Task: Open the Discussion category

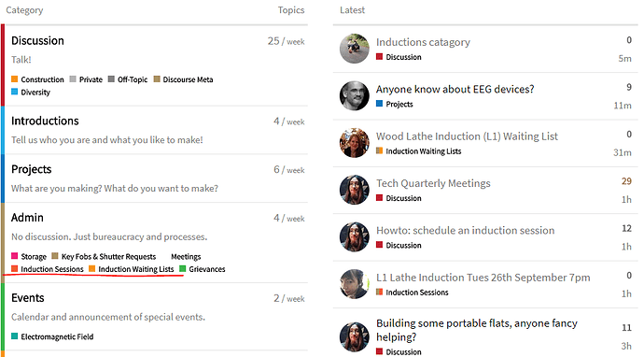Action: click(37, 41)
